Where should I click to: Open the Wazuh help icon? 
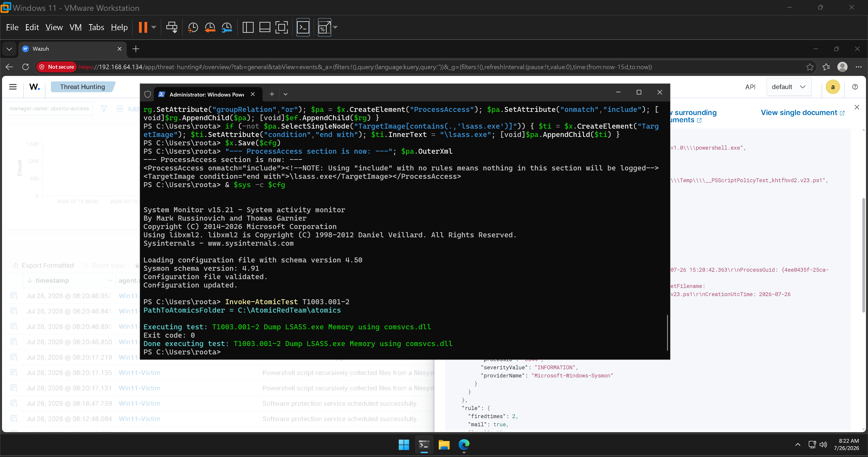855,87
